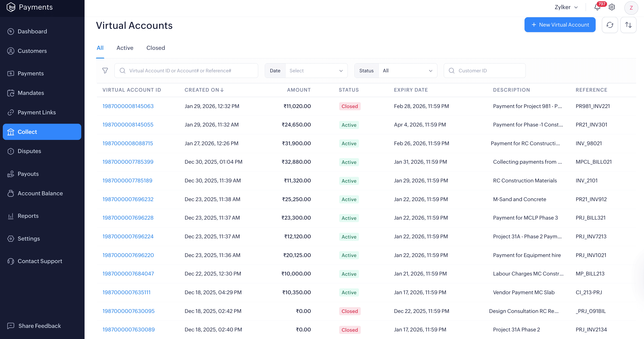The width and height of the screenshot is (644, 339).
Task: Open Payouts from sidebar
Action: [28, 174]
